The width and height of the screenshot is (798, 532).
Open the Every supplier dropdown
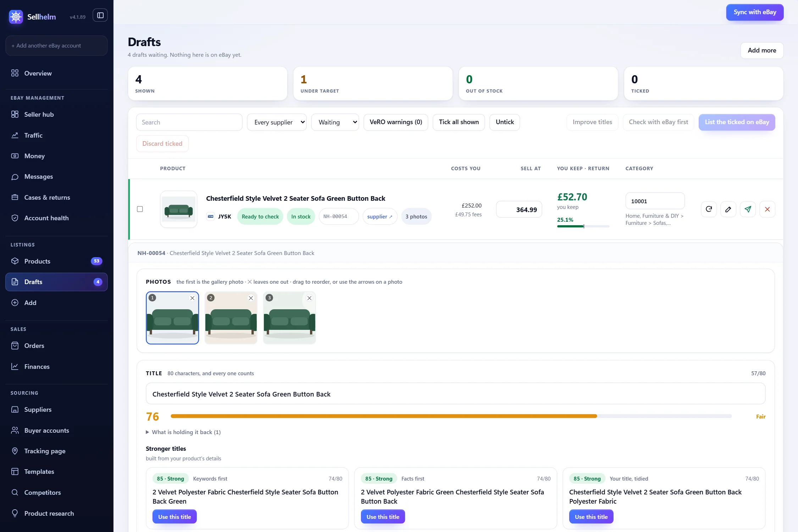(277, 122)
